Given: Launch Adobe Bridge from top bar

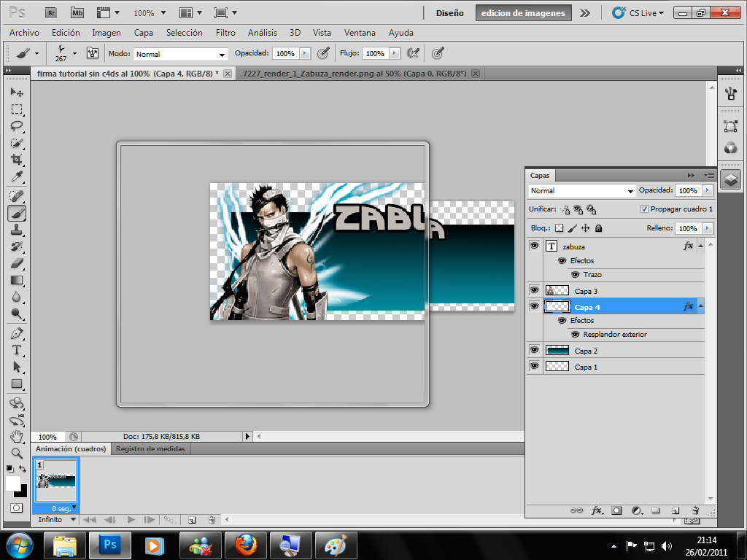Looking at the screenshot, I should click(51, 13).
